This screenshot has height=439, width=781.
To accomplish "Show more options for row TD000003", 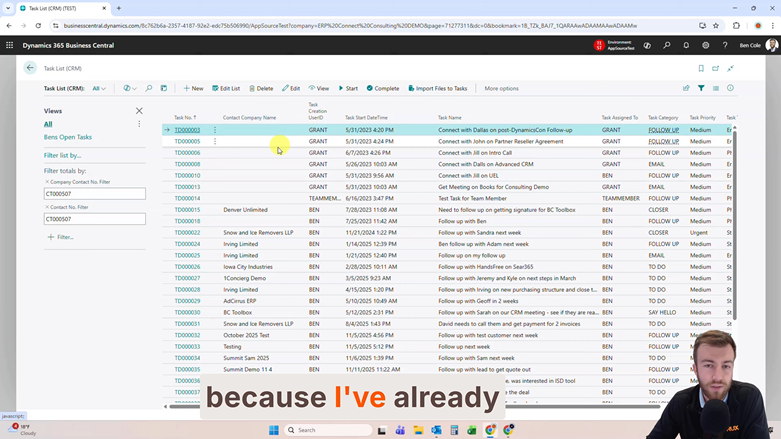I will pyautogui.click(x=215, y=130).
